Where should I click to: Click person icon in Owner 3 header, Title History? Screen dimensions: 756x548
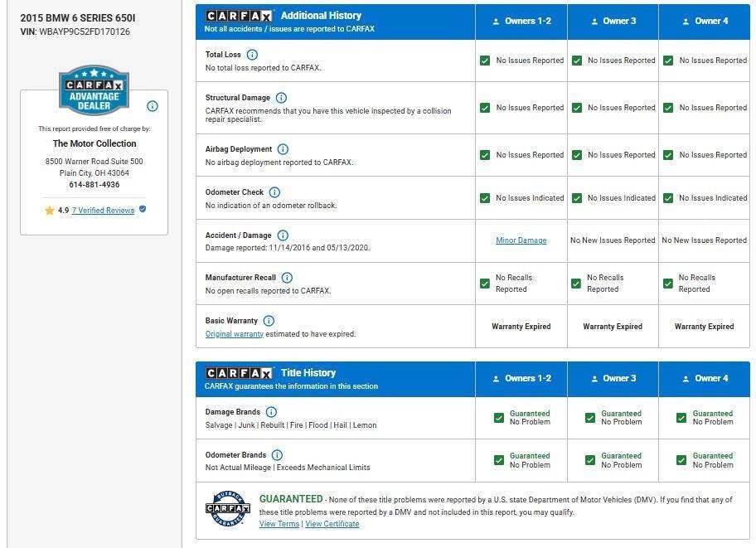(594, 379)
